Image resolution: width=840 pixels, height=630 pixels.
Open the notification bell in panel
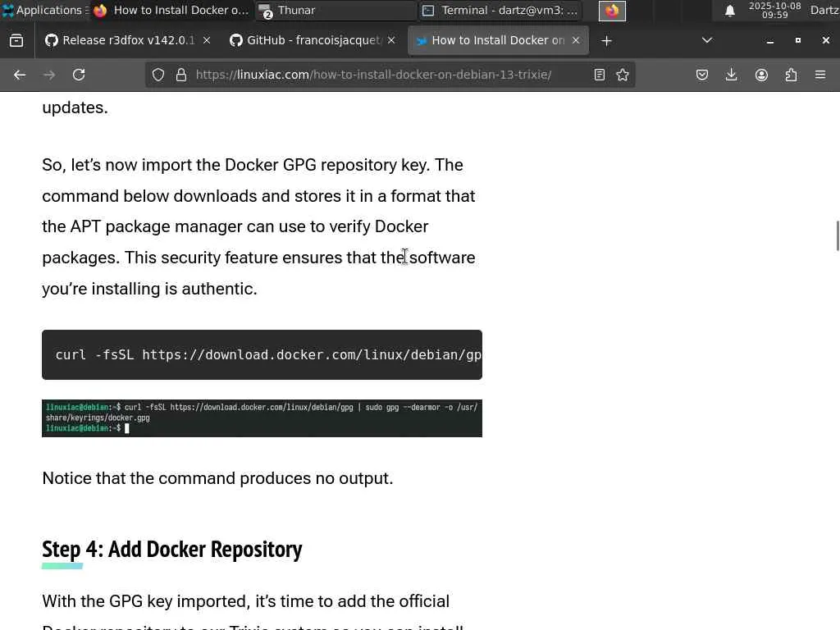click(x=729, y=11)
